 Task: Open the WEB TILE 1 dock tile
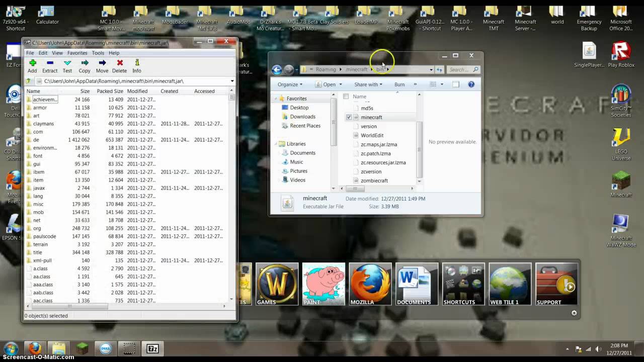pyautogui.click(x=510, y=284)
